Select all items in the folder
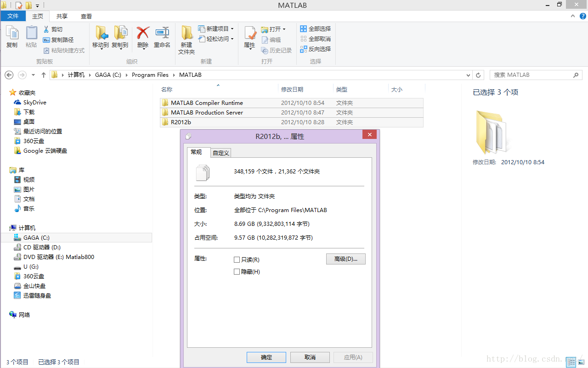This screenshot has width=588, height=368. click(x=316, y=29)
